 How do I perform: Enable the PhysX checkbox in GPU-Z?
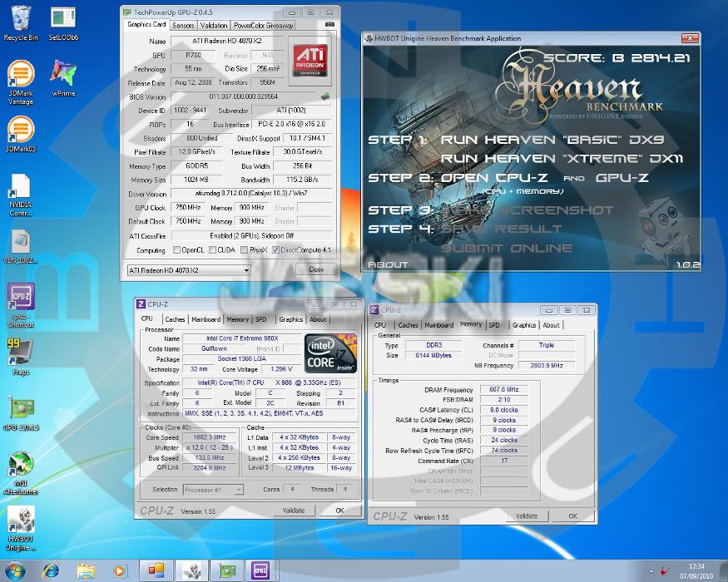point(245,249)
